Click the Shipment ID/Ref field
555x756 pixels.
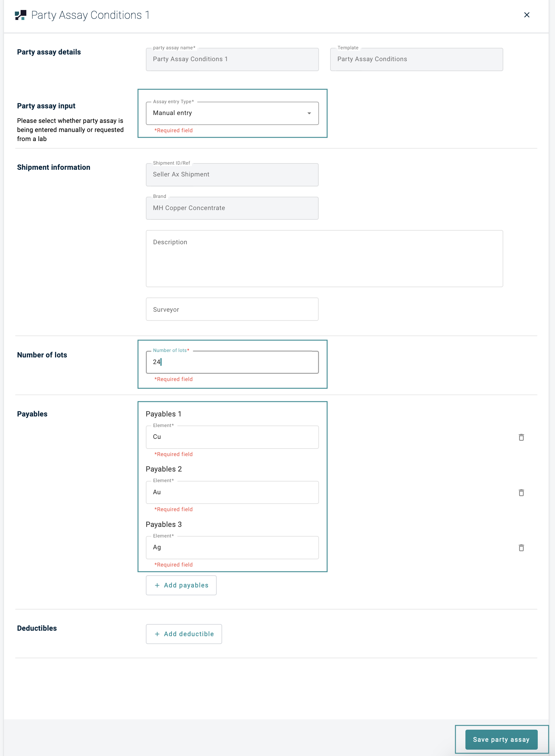(232, 175)
